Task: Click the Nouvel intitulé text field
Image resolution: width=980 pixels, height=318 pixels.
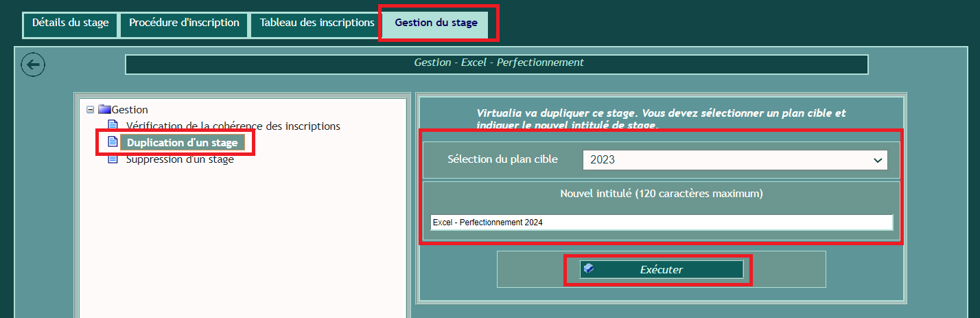Action: coord(662,223)
